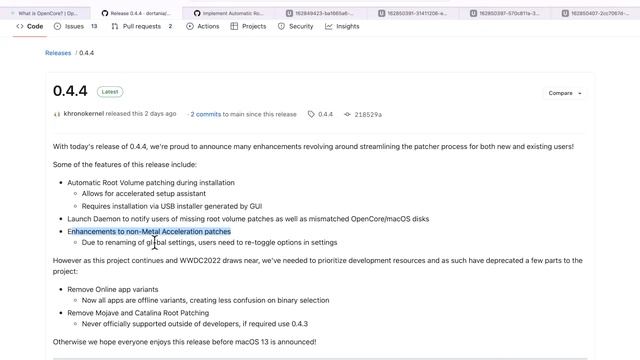Click 'Remove Mojave and Catalina Root Patching'

pos(138,313)
